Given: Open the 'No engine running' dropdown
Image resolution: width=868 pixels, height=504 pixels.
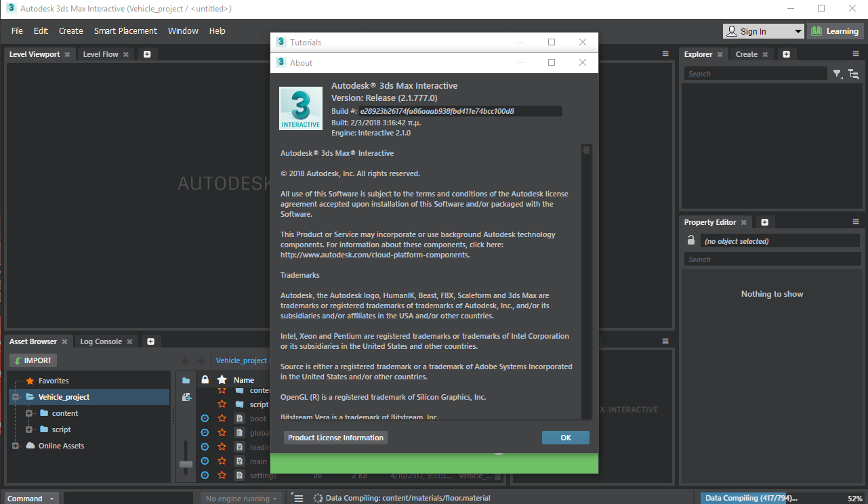Looking at the screenshot, I should click(x=241, y=499).
